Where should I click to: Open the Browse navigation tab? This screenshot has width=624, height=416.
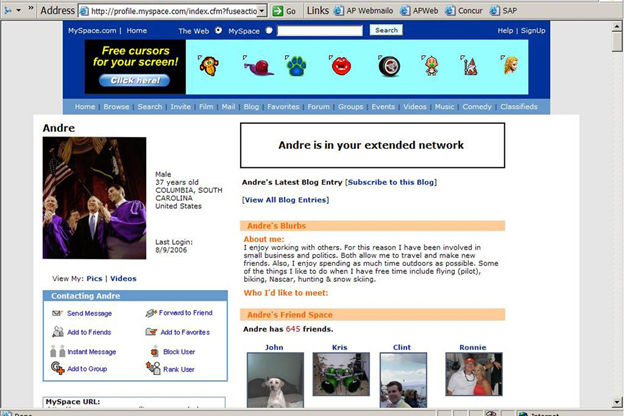pos(116,107)
